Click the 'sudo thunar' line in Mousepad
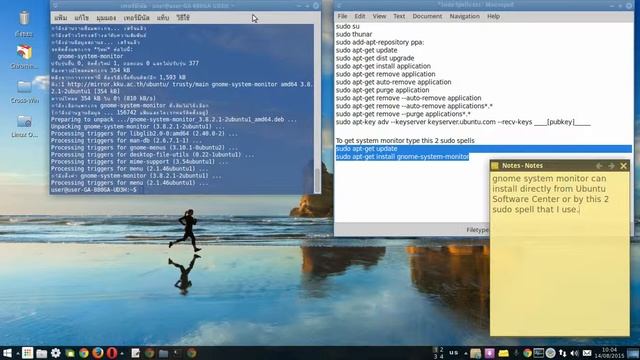Image resolution: width=640 pixels, height=360 pixels. click(354, 34)
